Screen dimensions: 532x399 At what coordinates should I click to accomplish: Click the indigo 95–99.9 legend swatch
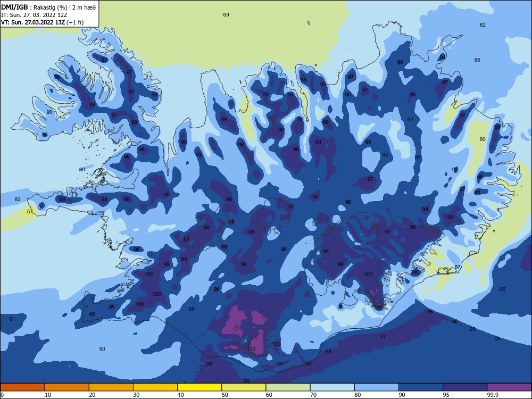click(x=465, y=387)
